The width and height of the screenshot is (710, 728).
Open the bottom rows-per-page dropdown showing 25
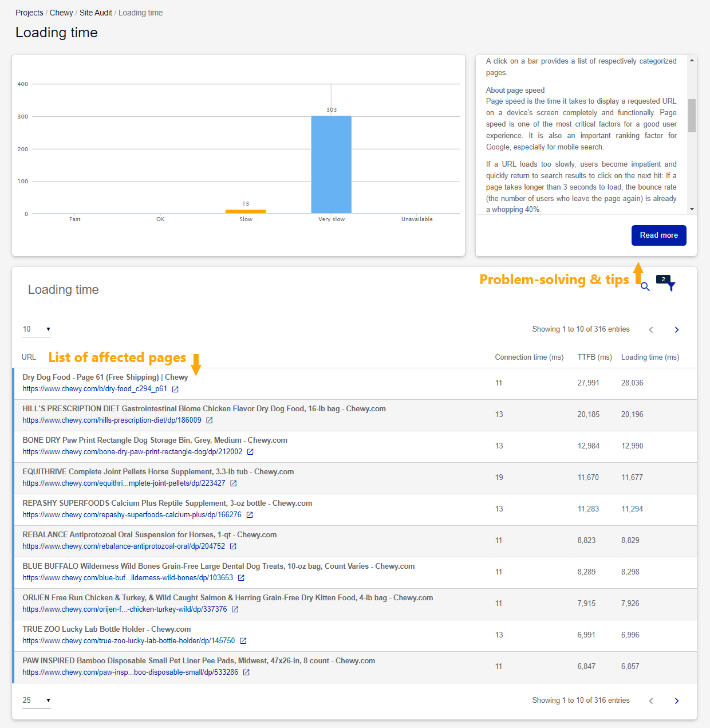point(37,701)
